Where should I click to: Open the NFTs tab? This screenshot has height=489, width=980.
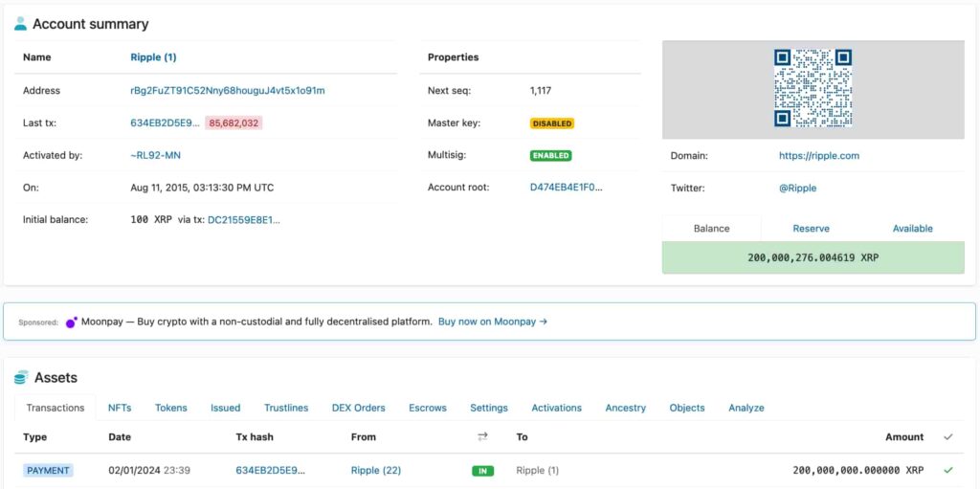coord(120,408)
